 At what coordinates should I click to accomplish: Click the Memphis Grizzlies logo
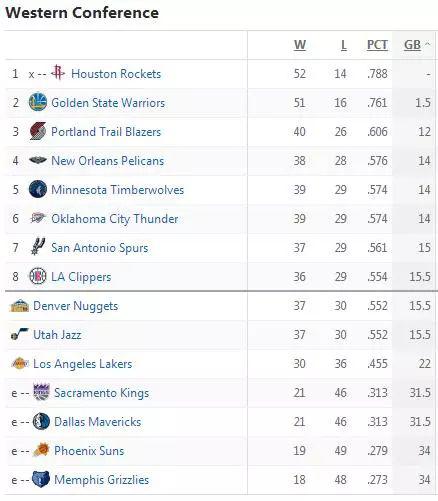tap(41, 479)
